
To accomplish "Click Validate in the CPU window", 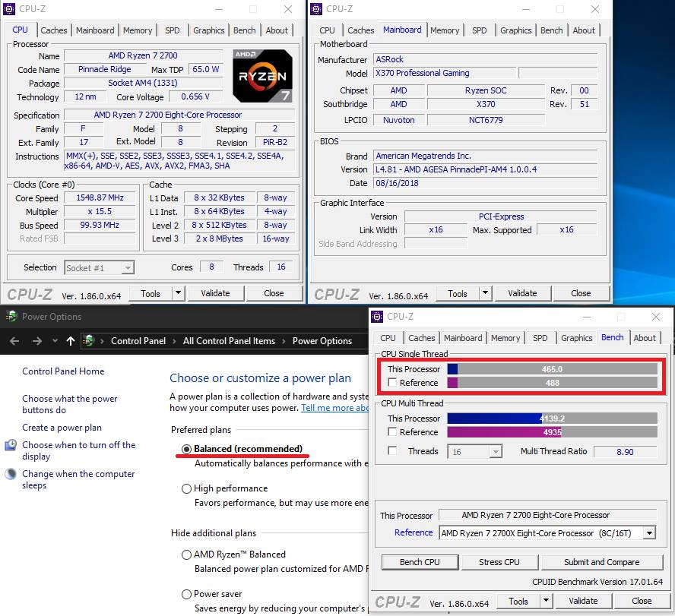I will click(x=215, y=293).
